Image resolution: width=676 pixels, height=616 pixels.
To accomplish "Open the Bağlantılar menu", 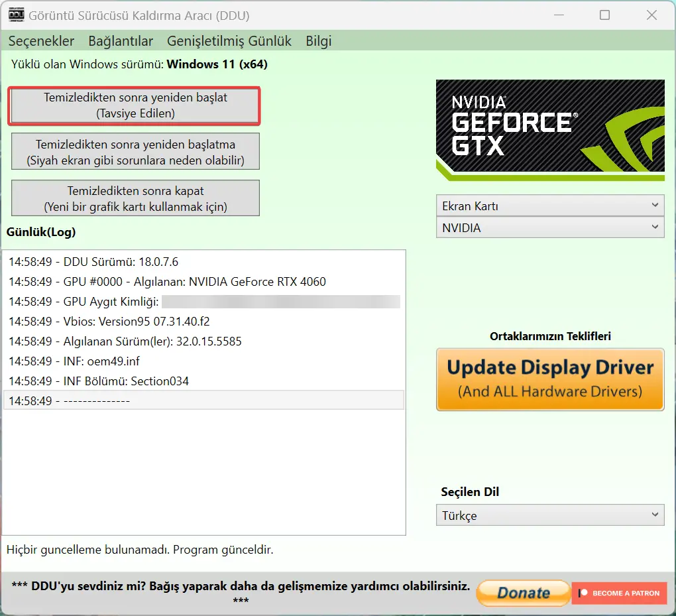I will click(121, 41).
